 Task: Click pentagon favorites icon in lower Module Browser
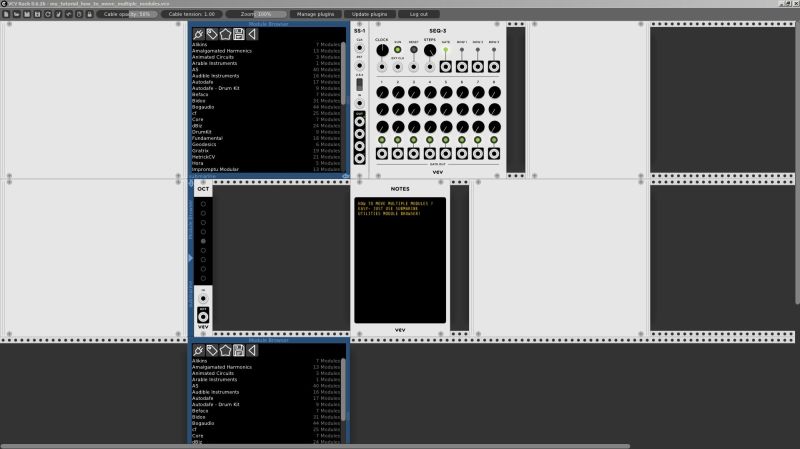(225, 351)
